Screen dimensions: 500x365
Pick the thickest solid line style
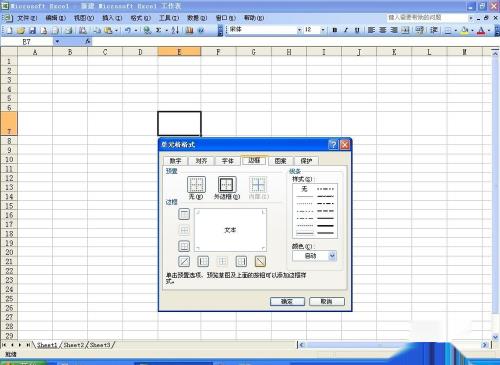(x=325, y=226)
